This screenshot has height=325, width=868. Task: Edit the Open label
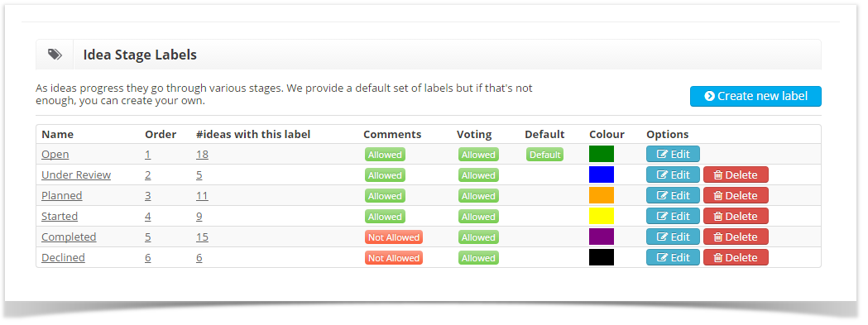click(x=673, y=155)
